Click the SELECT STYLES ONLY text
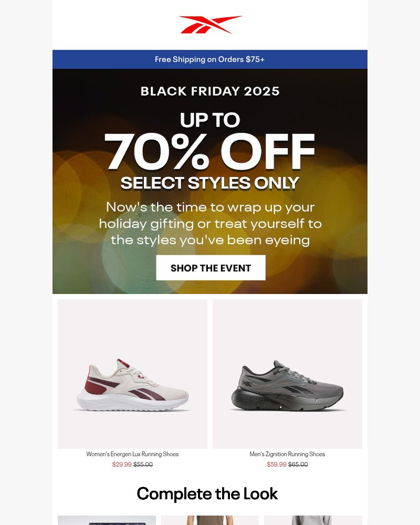The width and height of the screenshot is (420, 525). pos(210,183)
